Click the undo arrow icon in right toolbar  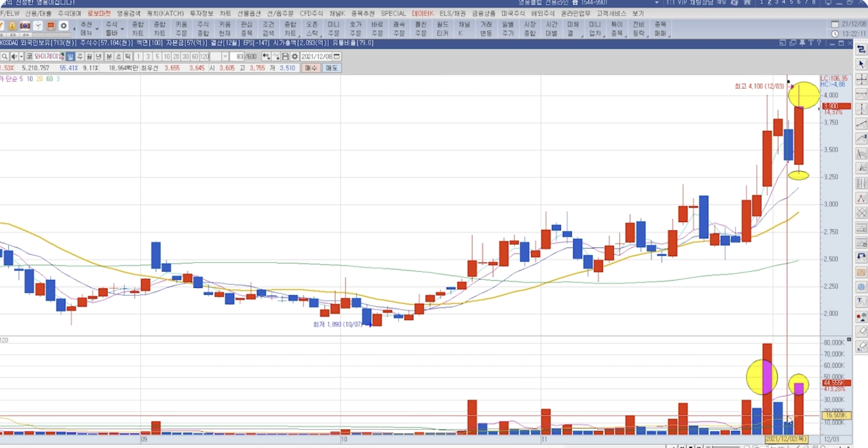coord(861,257)
